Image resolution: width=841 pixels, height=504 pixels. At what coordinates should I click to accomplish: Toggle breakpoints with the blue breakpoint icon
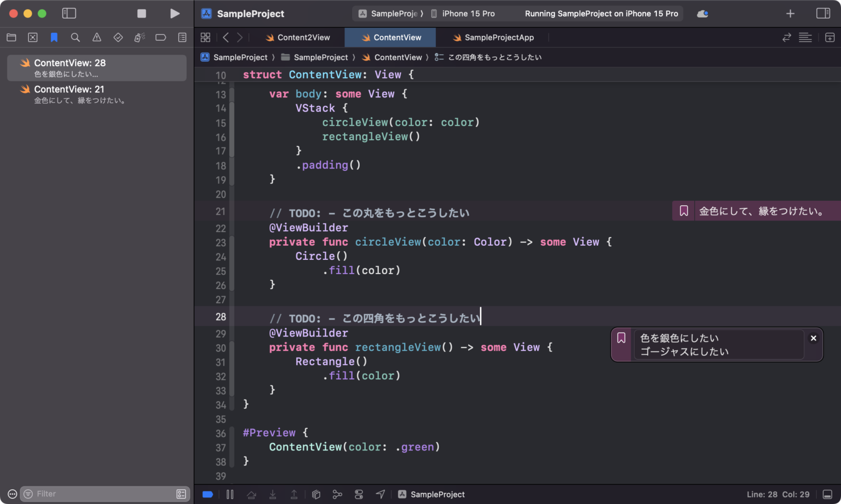tap(207, 494)
